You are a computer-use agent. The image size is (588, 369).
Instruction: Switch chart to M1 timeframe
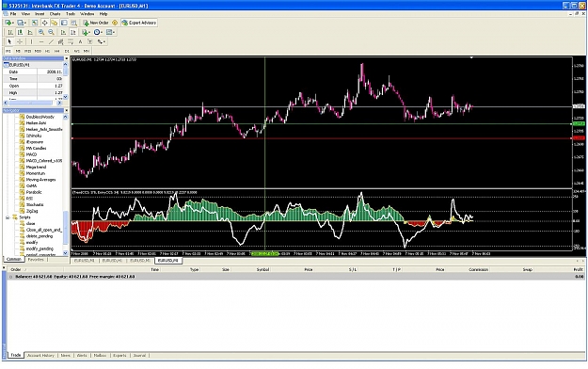point(8,51)
